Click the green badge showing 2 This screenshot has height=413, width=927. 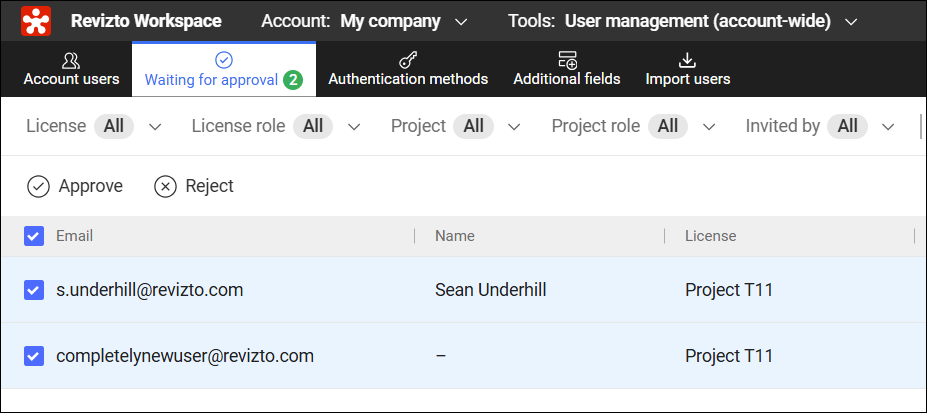pyautogui.click(x=293, y=80)
